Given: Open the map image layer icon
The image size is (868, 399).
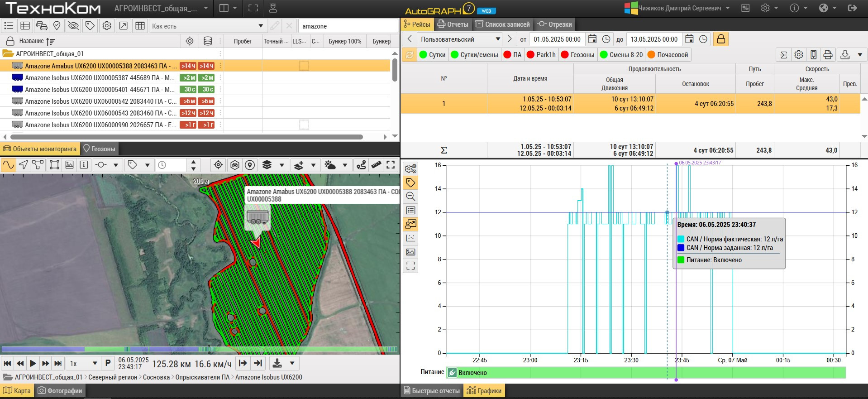Looking at the screenshot, I should 69,165.
